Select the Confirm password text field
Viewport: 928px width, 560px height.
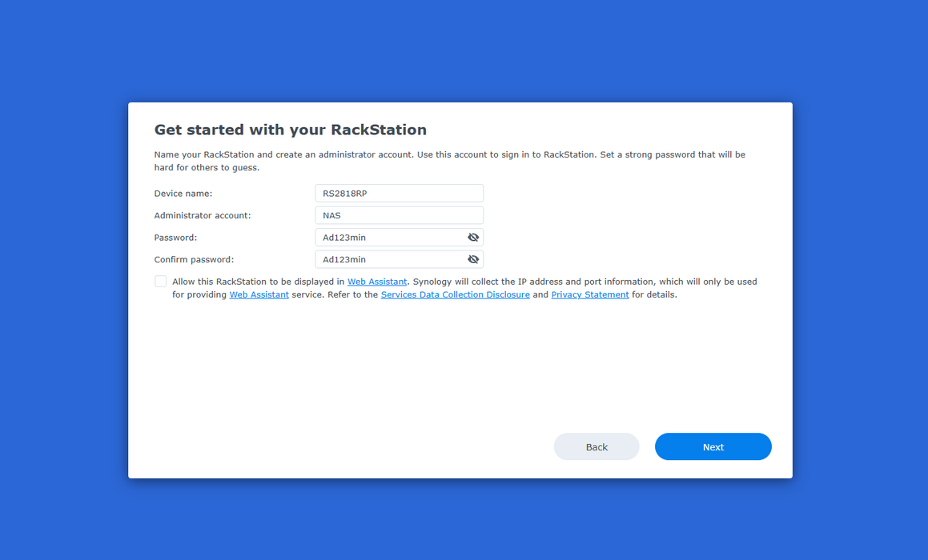pyautogui.click(x=391, y=259)
